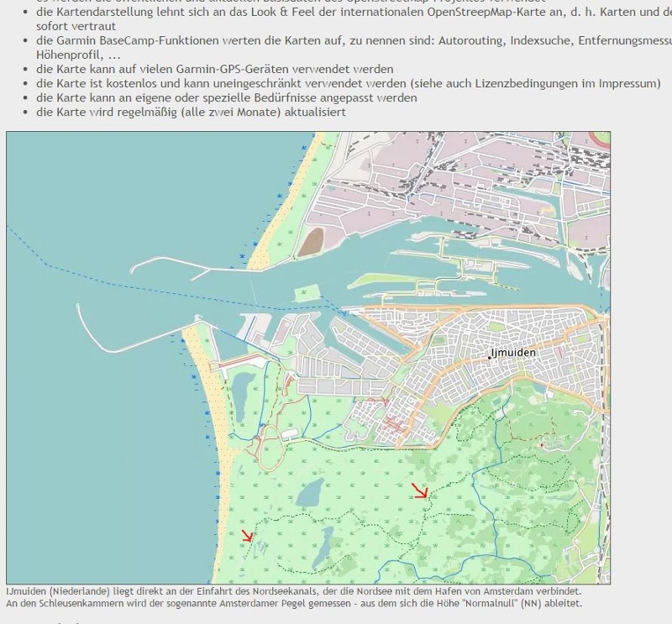Click the small red dot in the eastern forest
This screenshot has height=624, width=672.
click(x=542, y=444)
